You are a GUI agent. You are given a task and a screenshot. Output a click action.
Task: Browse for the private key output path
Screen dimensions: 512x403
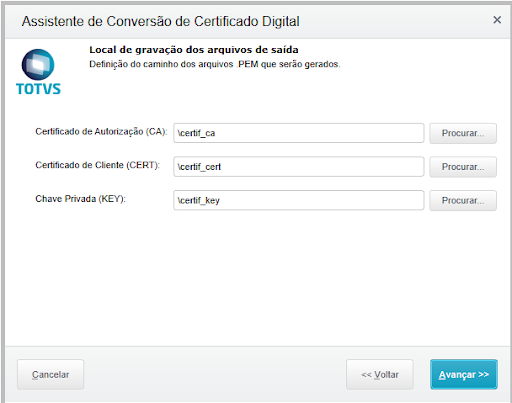click(463, 200)
